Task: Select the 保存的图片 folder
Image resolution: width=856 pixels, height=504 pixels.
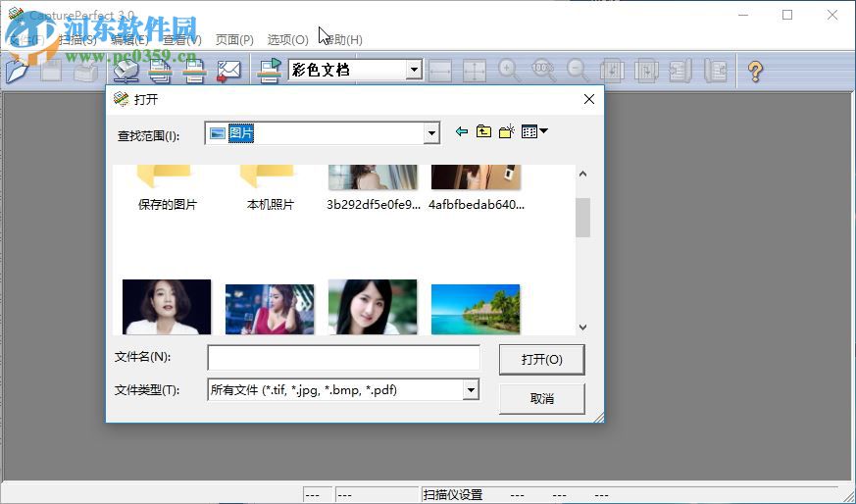Action: [167, 188]
